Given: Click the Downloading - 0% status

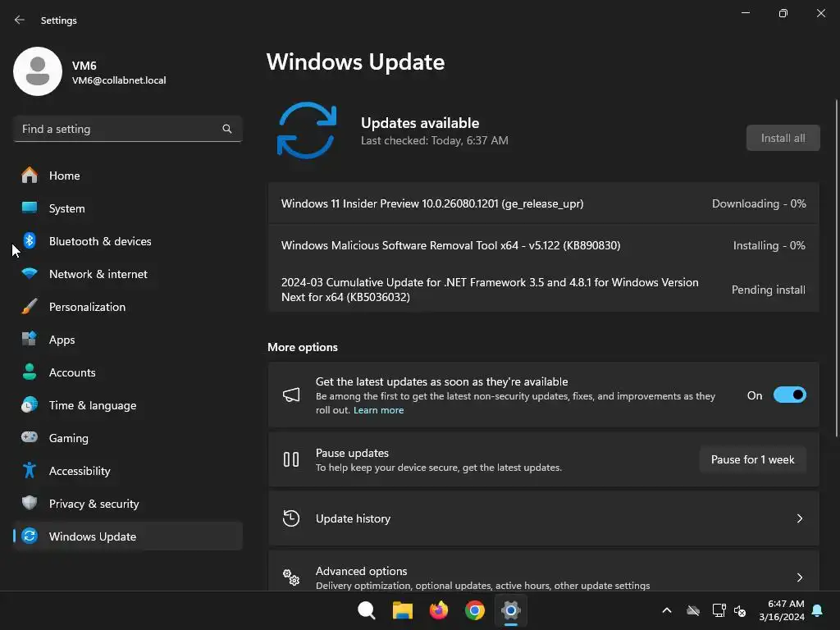Looking at the screenshot, I should coord(759,203).
